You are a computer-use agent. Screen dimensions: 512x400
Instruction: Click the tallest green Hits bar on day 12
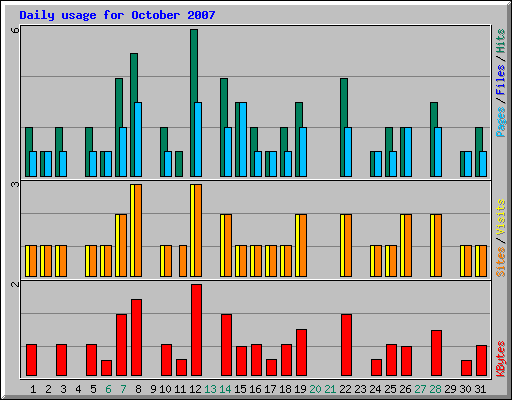tap(194, 67)
